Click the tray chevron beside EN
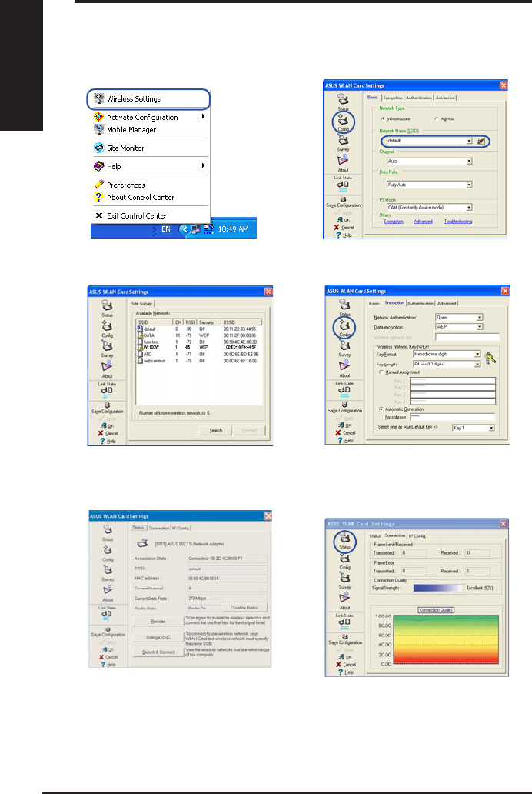The width and height of the screenshot is (532, 794). tap(185, 229)
